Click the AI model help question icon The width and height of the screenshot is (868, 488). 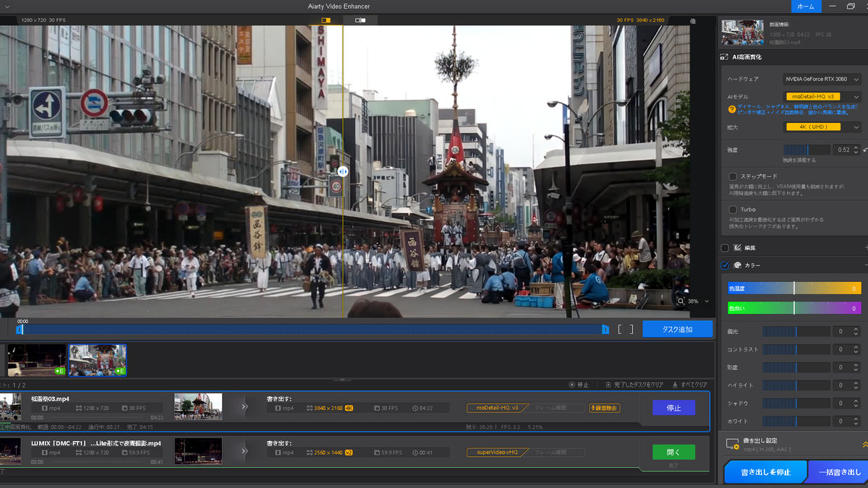tap(732, 109)
